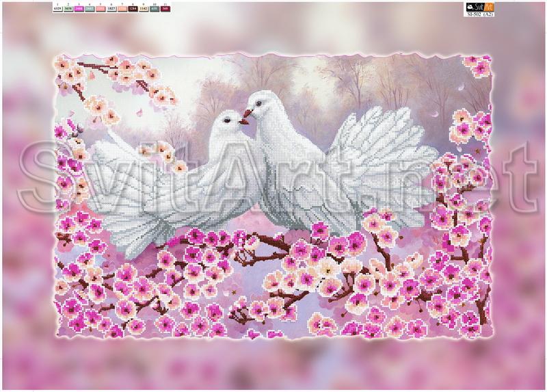Pick the magenta swatch numbered 3
Viewport: 547px width, 392px height.
80,8
